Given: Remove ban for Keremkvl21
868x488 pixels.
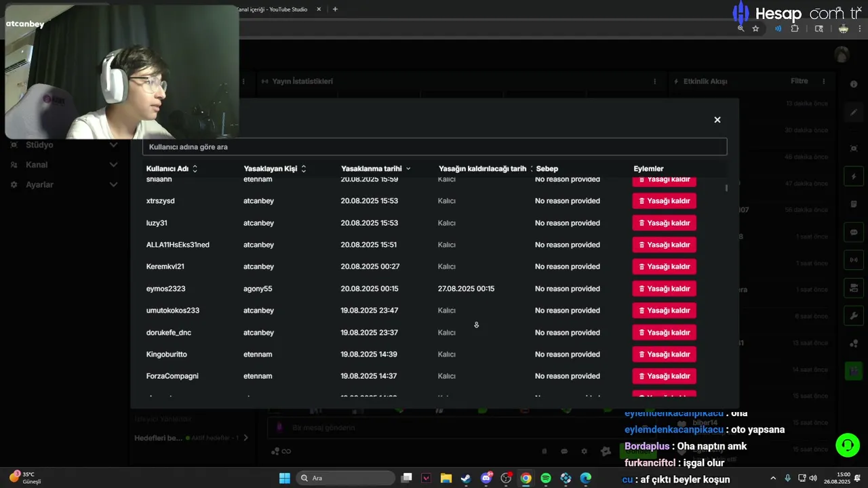Looking at the screenshot, I should 665,266.
